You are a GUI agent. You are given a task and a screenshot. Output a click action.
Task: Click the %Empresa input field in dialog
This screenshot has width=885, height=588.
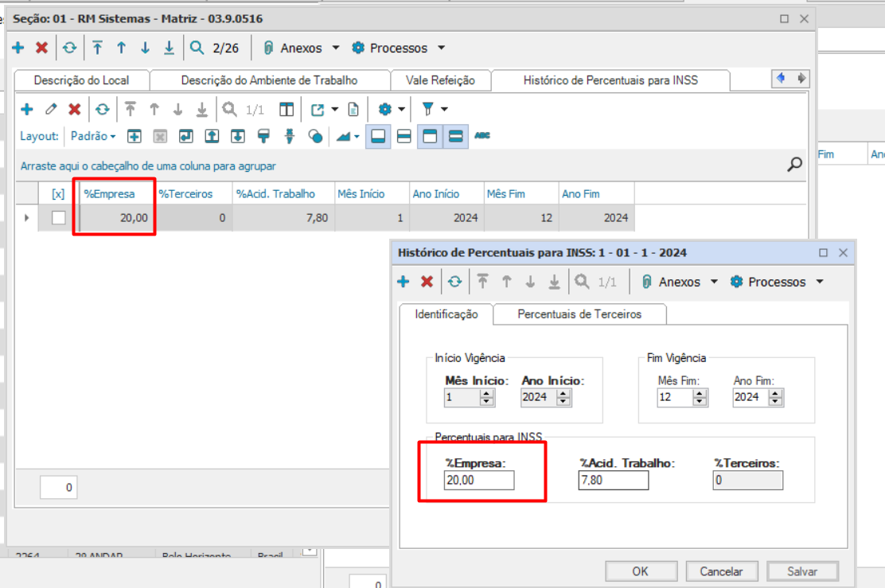pyautogui.click(x=479, y=481)
